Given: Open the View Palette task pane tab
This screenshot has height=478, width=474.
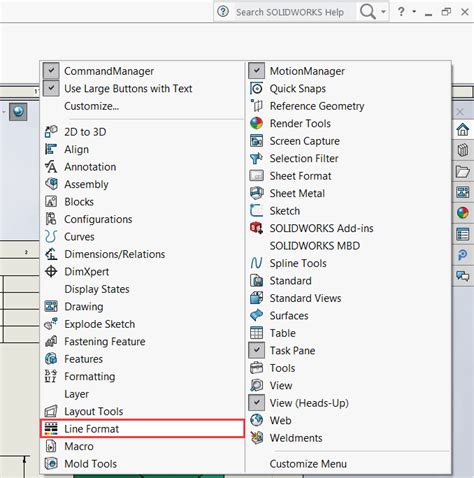Looking at the screenshot, I should [x=463, y=192].
